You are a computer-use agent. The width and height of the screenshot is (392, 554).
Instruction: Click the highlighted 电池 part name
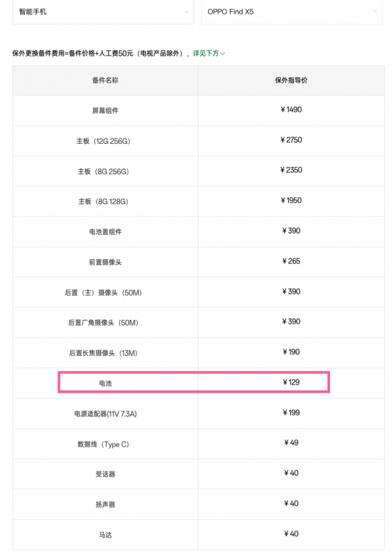point(105,383)
